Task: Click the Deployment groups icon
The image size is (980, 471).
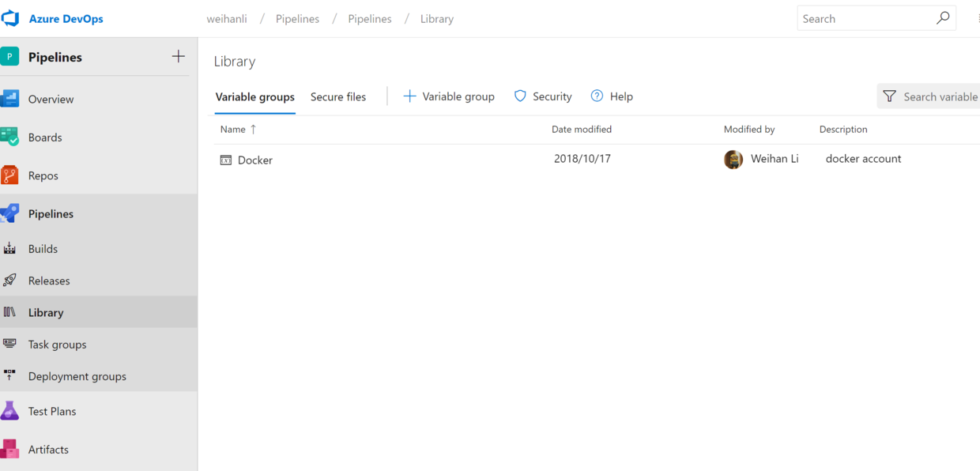Action: pos(9,375)
